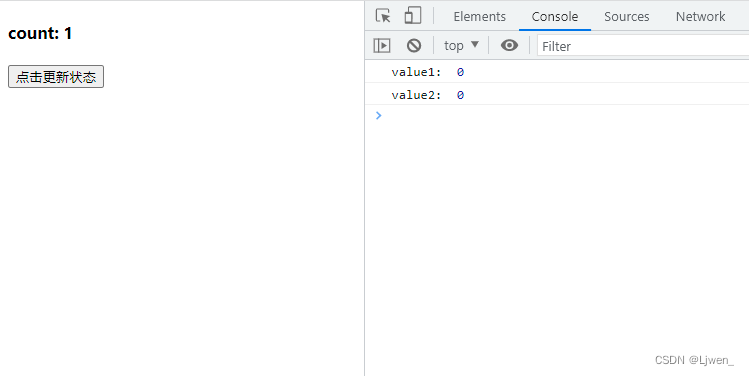
Task: Click the number 0 after value2
Action: pyautogui.click(x=460, y=95)
